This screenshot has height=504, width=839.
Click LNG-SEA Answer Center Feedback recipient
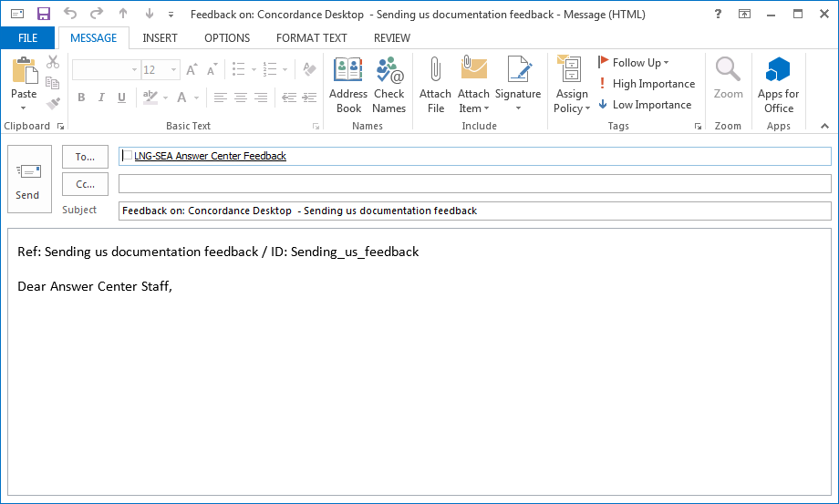point(210,156)
